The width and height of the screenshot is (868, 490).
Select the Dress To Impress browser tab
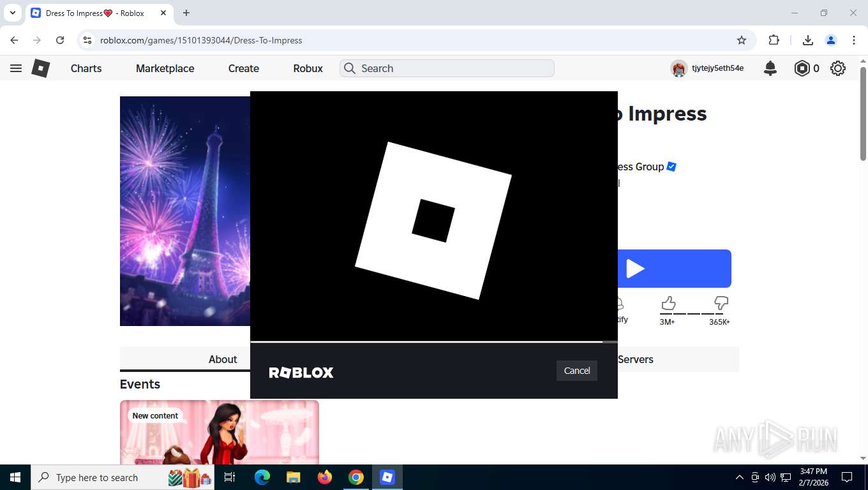[99, 13]
